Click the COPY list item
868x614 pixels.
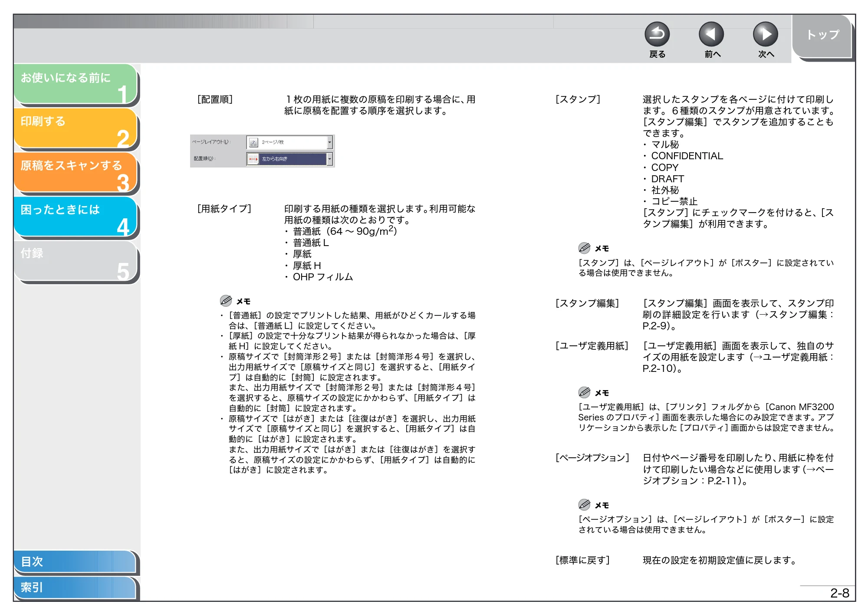pyautogui.click(x=664, y=167)
